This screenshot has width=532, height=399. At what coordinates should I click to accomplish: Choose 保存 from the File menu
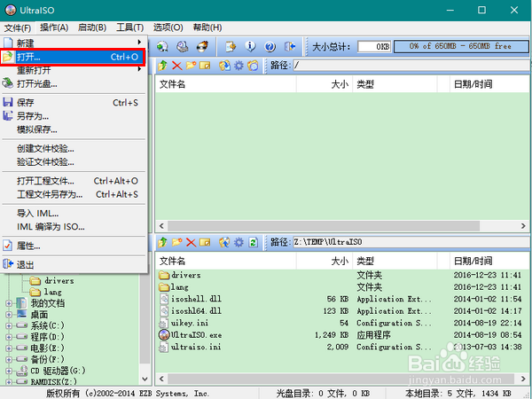[x=74, y=103]
